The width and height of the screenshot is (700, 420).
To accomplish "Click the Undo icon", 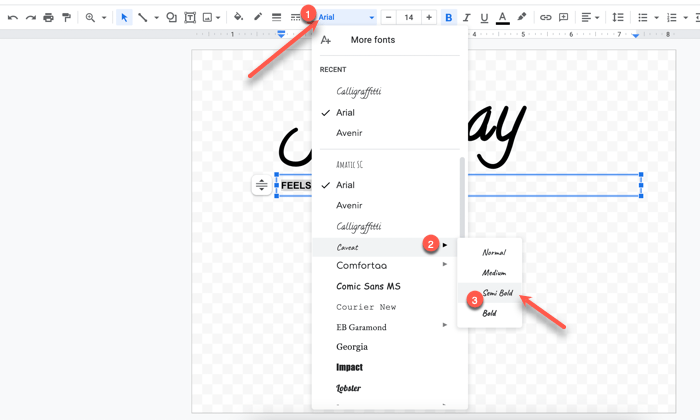I will [x=12, y=17].
